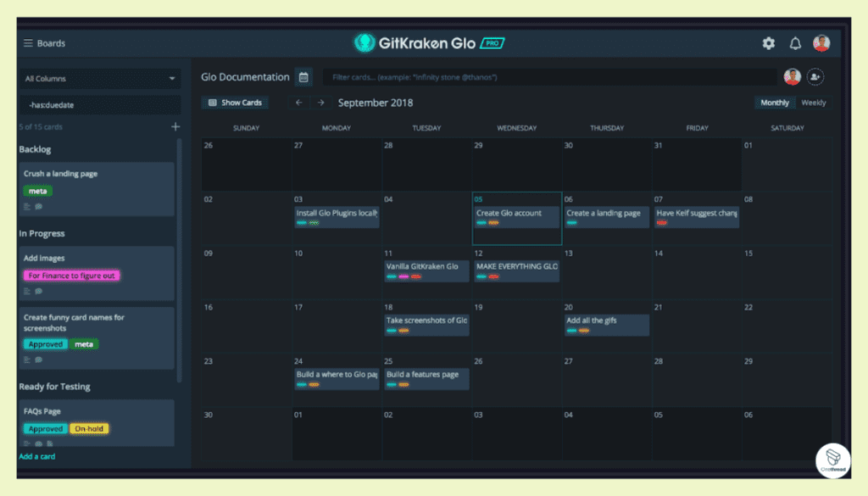This screenshot has height=496, width=868.
Task: Click the Glo Documentation board title
Action: (x=245, y=77)
